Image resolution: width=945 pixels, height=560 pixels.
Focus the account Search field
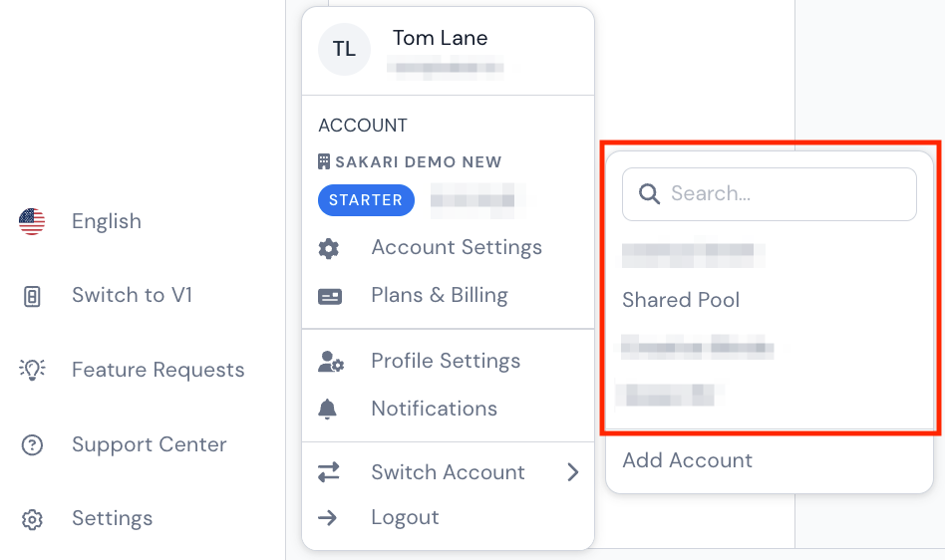(x=769, y=194)
